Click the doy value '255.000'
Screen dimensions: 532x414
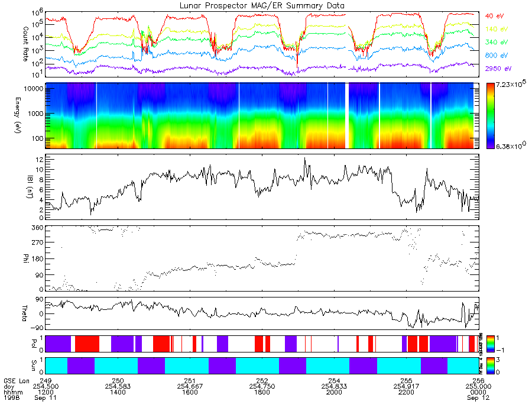[478, 387]
